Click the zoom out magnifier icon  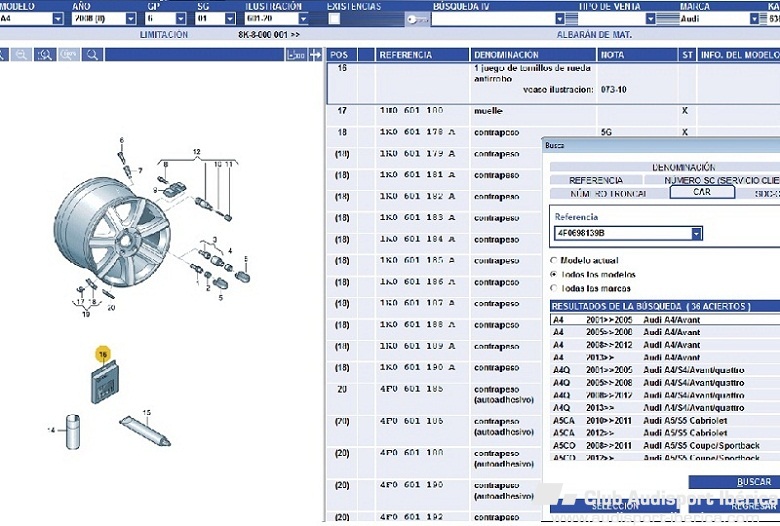(21, 55)
